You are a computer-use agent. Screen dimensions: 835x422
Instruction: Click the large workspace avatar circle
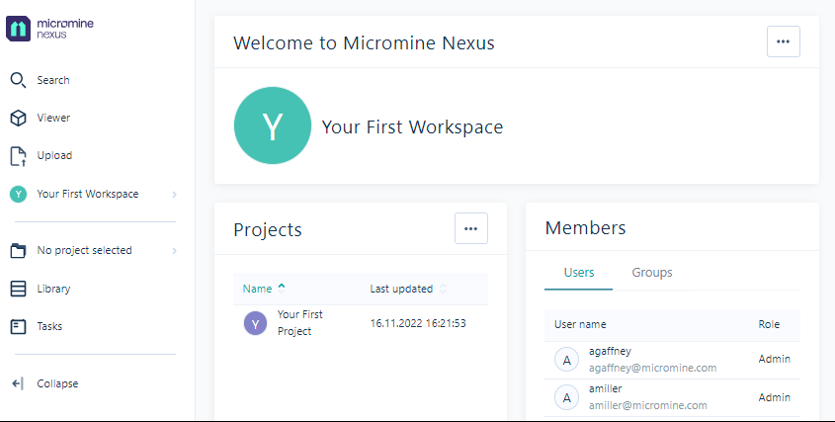point(272,126)
